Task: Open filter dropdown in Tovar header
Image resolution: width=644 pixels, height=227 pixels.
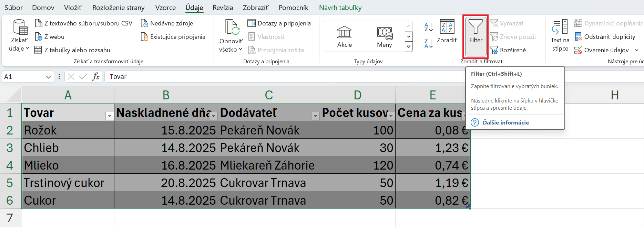Action: pyautogui.click(x=110, y=116)
